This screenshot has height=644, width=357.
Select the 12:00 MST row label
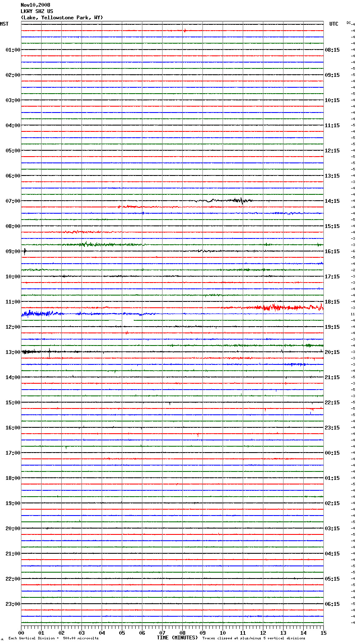click(x=13, y=327)
